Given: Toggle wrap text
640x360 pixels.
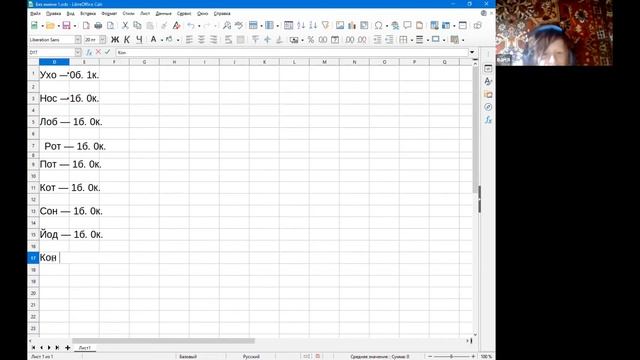Looking at the screenshot, I should point(228,40).
